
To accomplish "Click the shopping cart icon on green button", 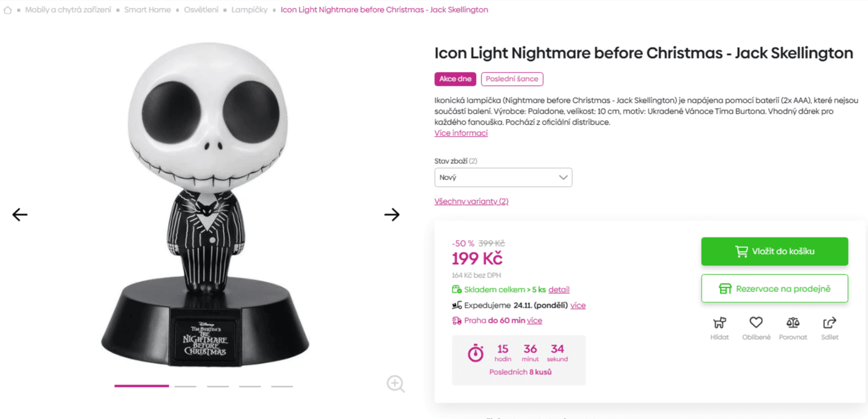I will [x=742, y=251].
